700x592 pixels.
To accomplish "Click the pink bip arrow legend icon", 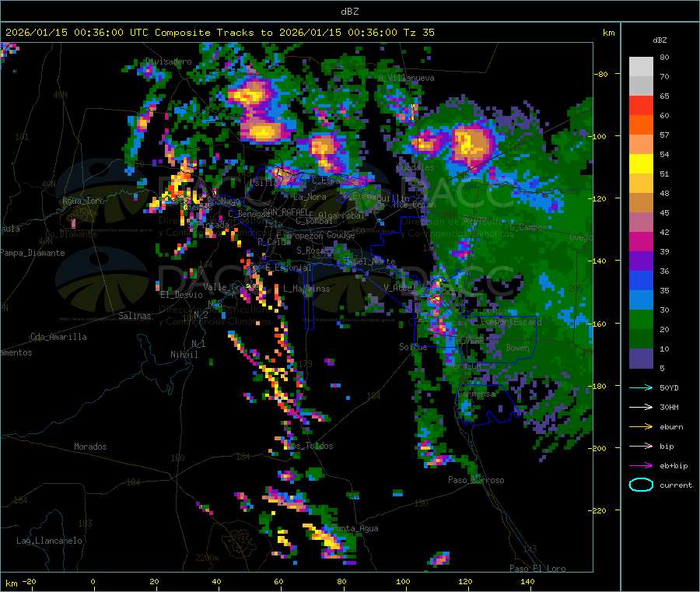I will point(641,446).
